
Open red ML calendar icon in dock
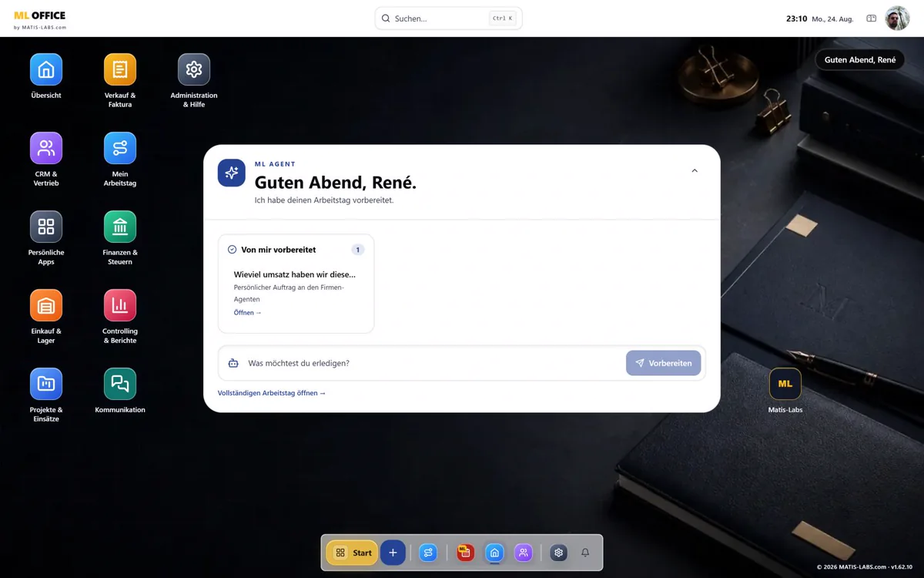465,553
